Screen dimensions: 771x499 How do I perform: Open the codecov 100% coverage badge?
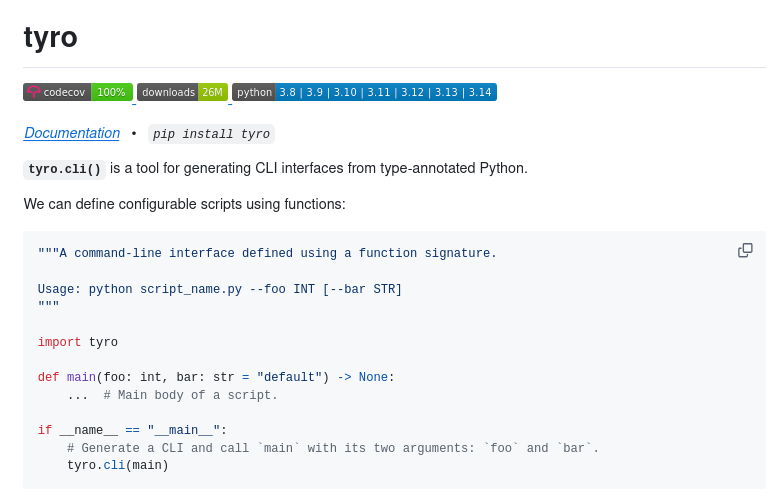[78, 92]
